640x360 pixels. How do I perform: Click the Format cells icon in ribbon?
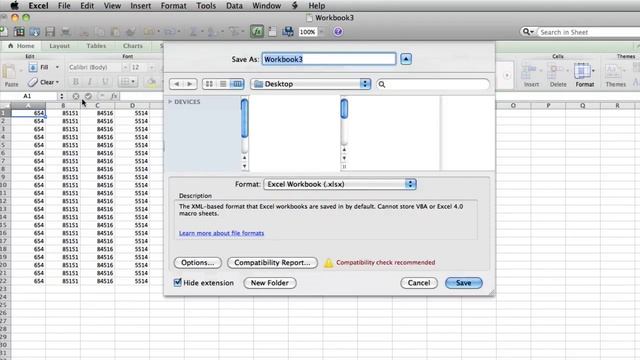tap(582, 72)
